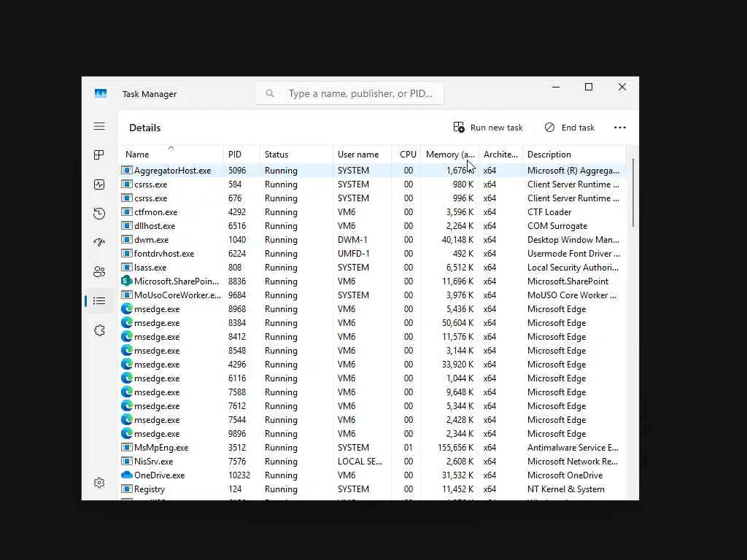
Task: Click the OneDrive.exe cloud icon
Action: 126,475
